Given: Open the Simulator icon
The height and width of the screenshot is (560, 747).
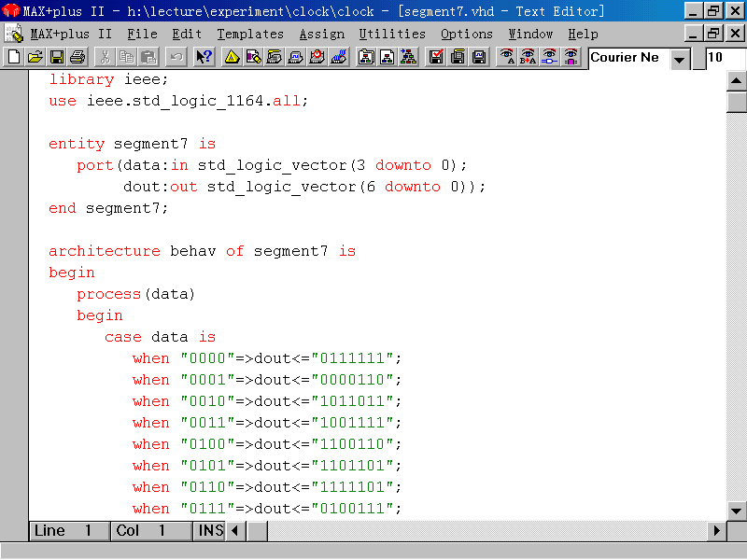Looking at the screenshot, I should 296,58.
